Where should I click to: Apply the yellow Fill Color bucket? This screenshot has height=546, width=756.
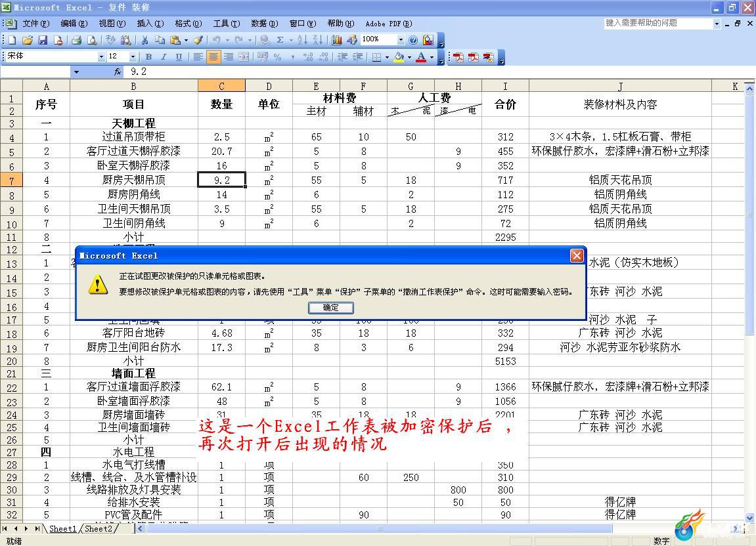(399, 57)
